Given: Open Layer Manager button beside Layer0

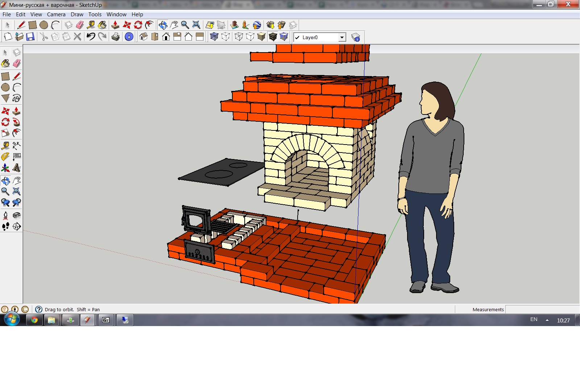Looking at the screenshot, I should click(x=356, y=37).
